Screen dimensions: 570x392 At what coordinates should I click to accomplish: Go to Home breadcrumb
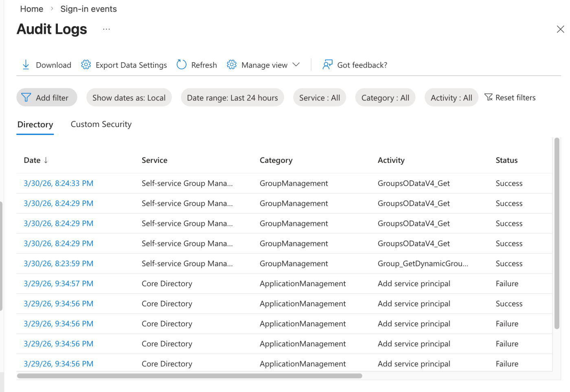pos(32,9)
